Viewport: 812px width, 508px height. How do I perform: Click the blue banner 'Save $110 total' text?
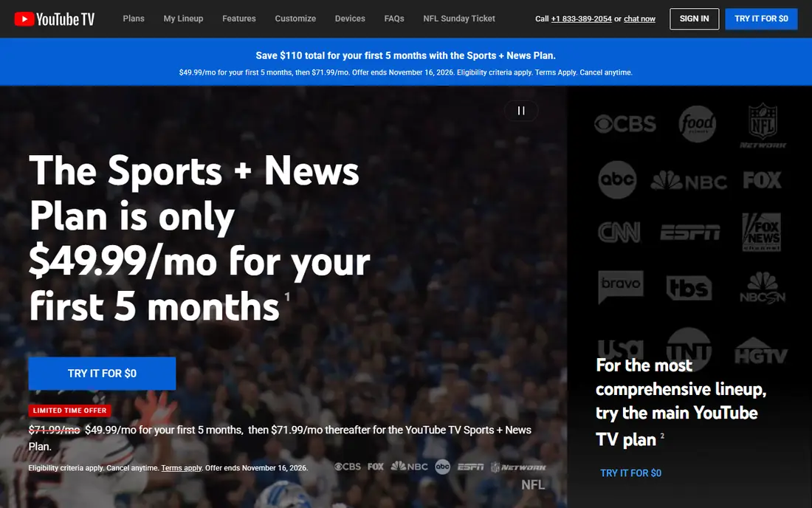point(405,55)
